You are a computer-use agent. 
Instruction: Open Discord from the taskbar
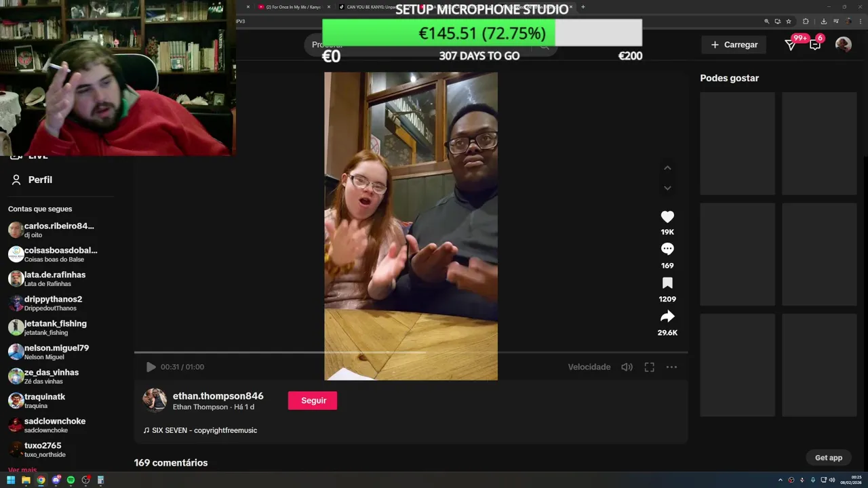coord(56,480)
